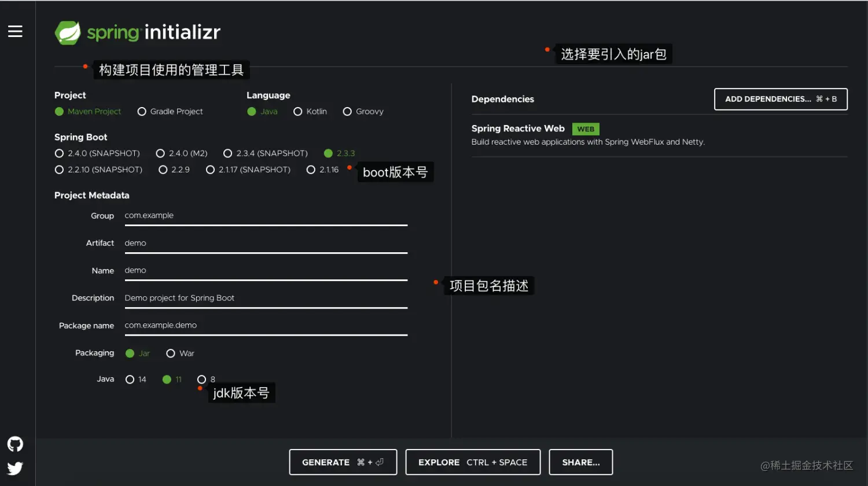Click the Project section heading
This screenshot has width=868, height=486.
coord(70,95)
